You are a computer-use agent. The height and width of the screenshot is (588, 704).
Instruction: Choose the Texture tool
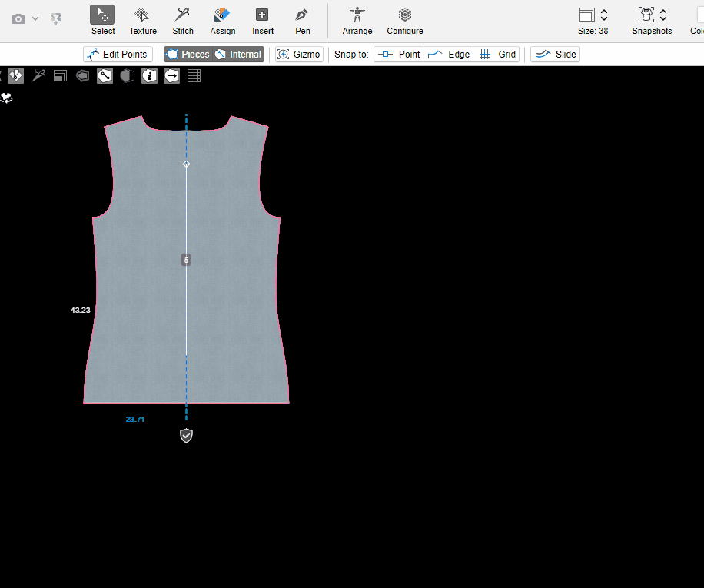(x=143, y=21)
